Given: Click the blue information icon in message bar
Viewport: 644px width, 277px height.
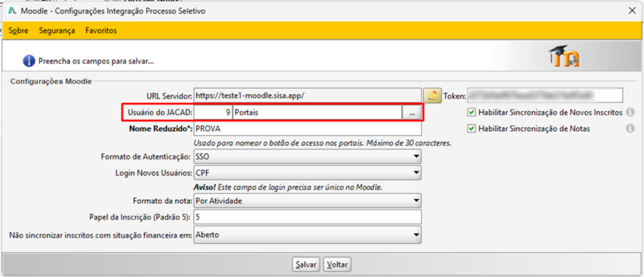Looking at the screenshot, I should click(x=29, y=61).
